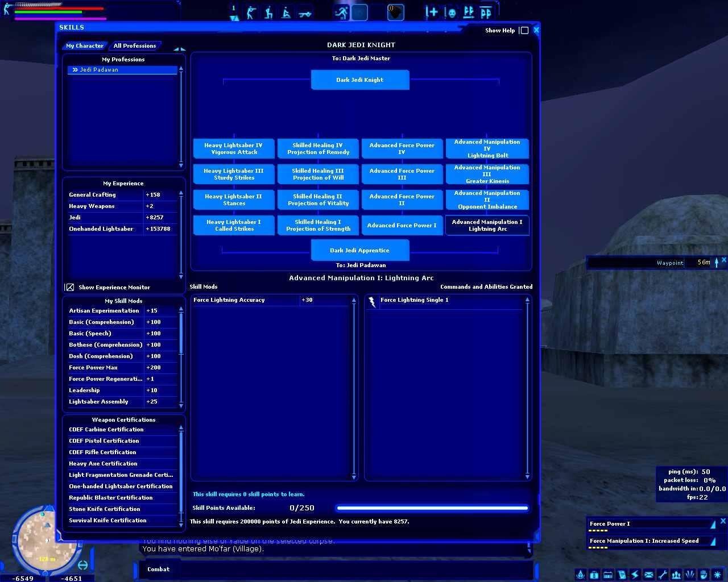Click 'Onehanded Lightsaber' experience row
728x582 pixels.
[x=122, y=229]
